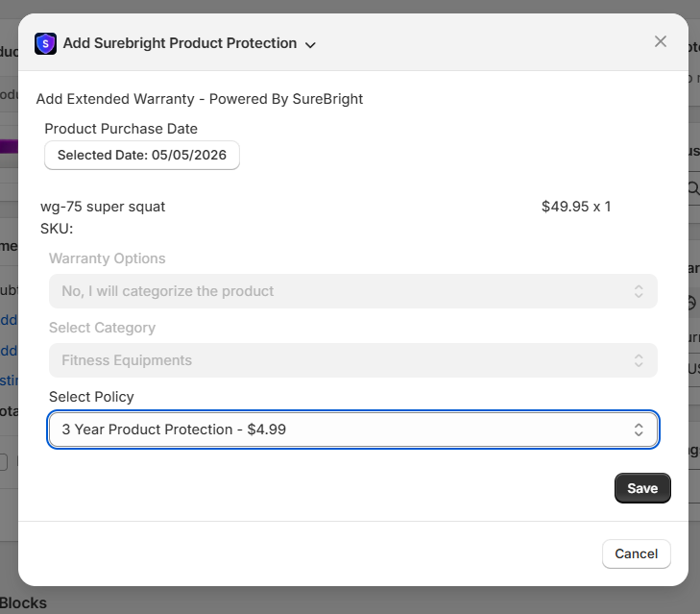Click the Select Policy label

click(x=91, y=397)
